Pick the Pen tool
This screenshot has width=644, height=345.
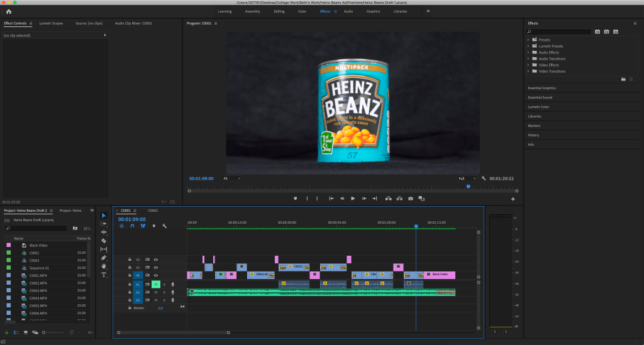pyautogui.click(x=104, y=258)
